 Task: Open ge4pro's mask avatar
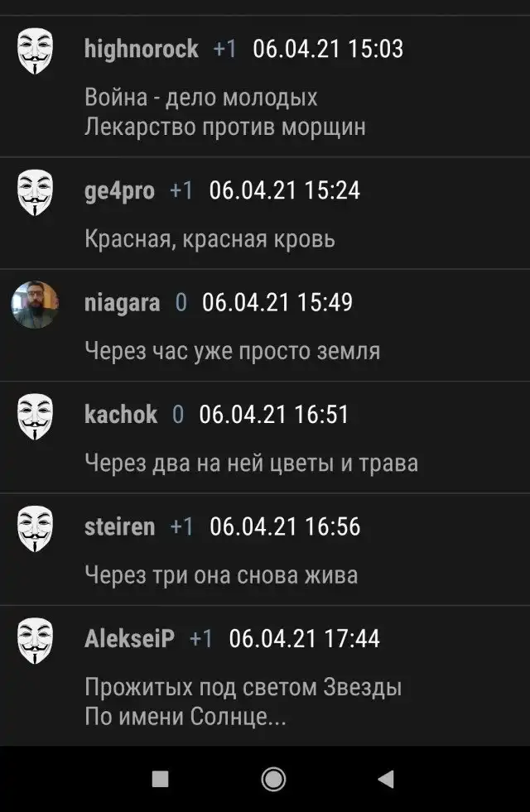36,192
